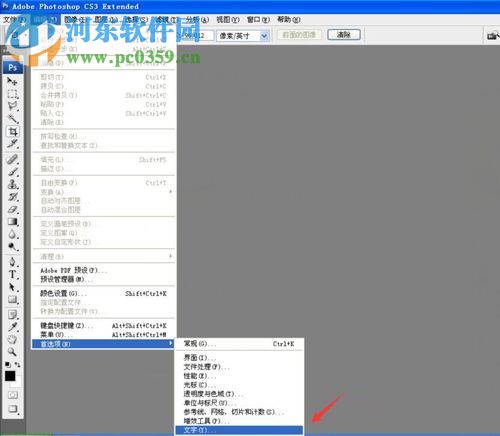Viewport: 500px width, 436px height.
Task: Select the Brush tool
Action: click(12, 172)
